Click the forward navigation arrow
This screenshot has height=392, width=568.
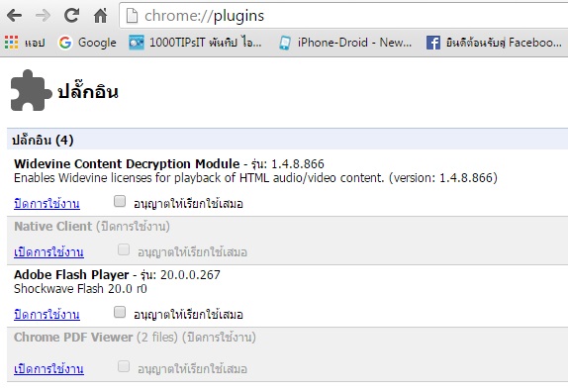pos(44,16)
